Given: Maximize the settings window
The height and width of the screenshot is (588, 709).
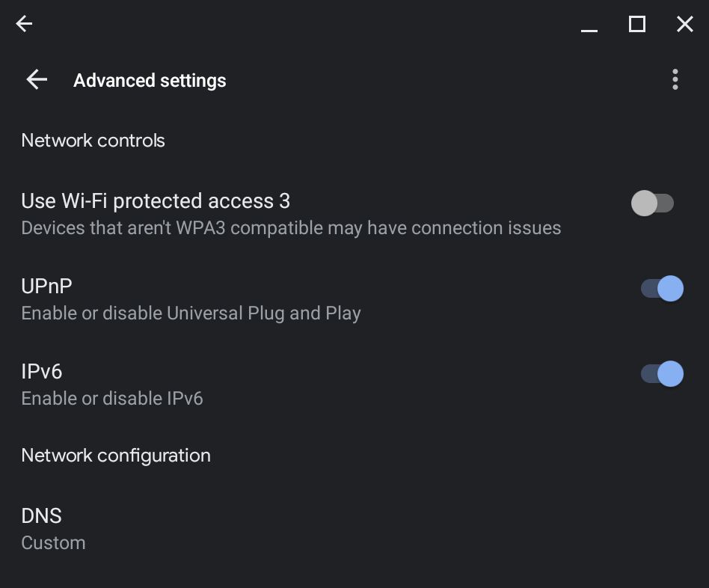Looking at the screenshot, I should (636, 24).
